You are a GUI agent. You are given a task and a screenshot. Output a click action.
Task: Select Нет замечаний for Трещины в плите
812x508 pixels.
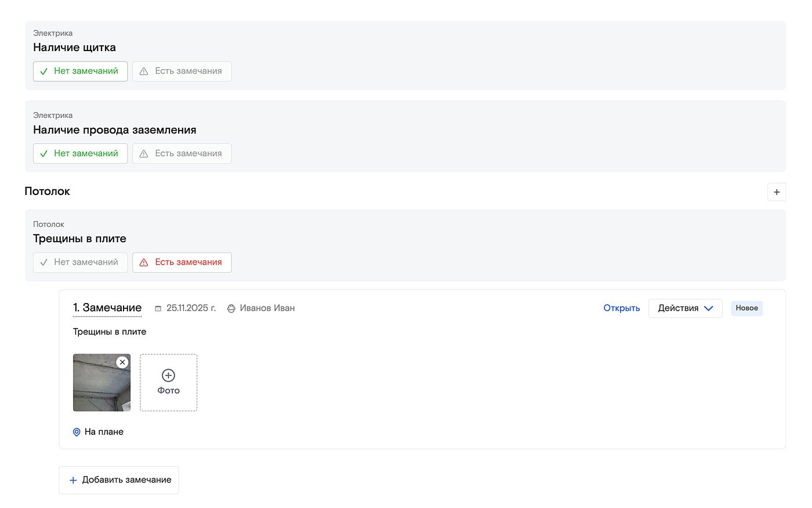tap(80, 262)
